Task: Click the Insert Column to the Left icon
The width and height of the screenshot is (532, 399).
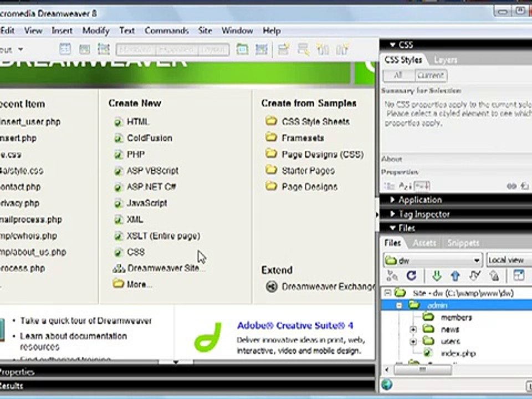Action: tap(323, 49)
